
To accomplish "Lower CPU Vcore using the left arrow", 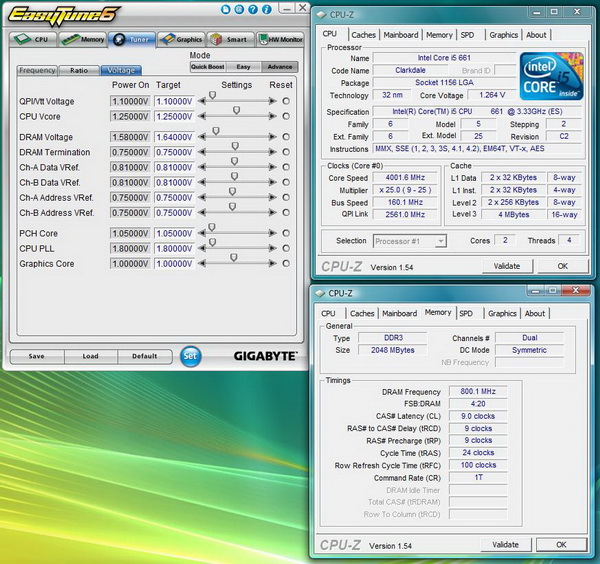I will click(x=202, y=116).
